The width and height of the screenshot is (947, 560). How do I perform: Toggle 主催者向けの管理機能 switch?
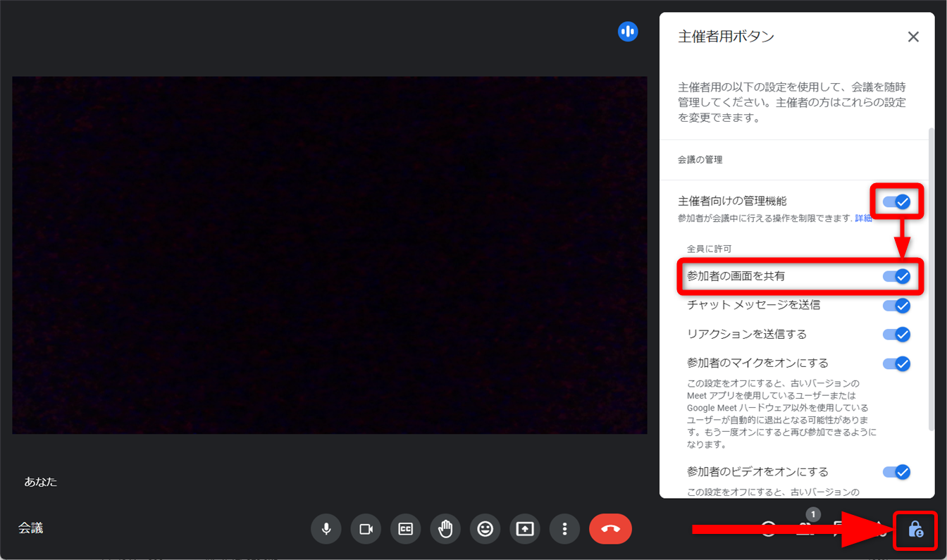(897, 202)
